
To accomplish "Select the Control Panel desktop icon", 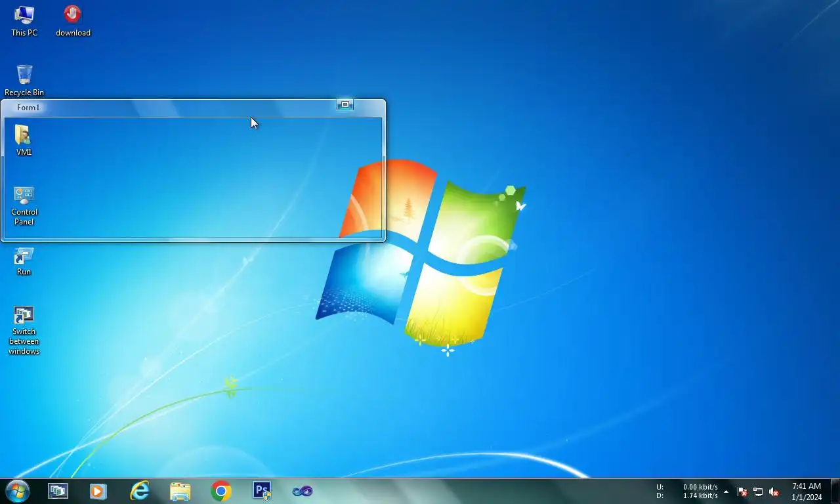I will pyautogui.click(x=24, y=206).
